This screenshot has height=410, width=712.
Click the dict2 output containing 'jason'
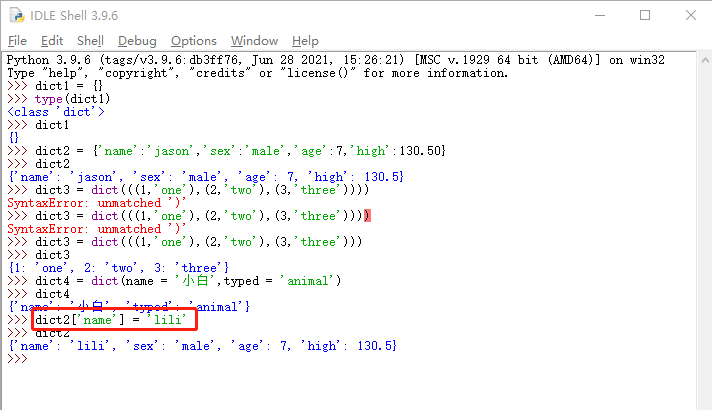point(206,177)
